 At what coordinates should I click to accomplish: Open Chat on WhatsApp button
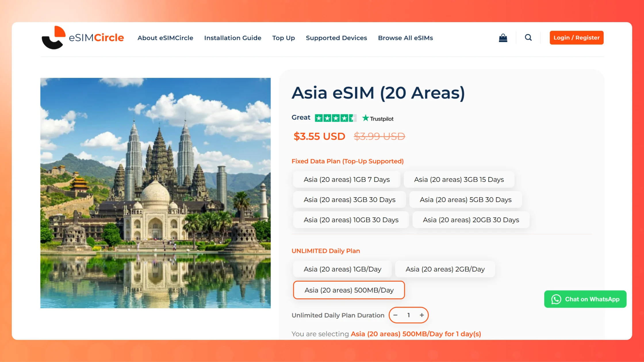585,299
